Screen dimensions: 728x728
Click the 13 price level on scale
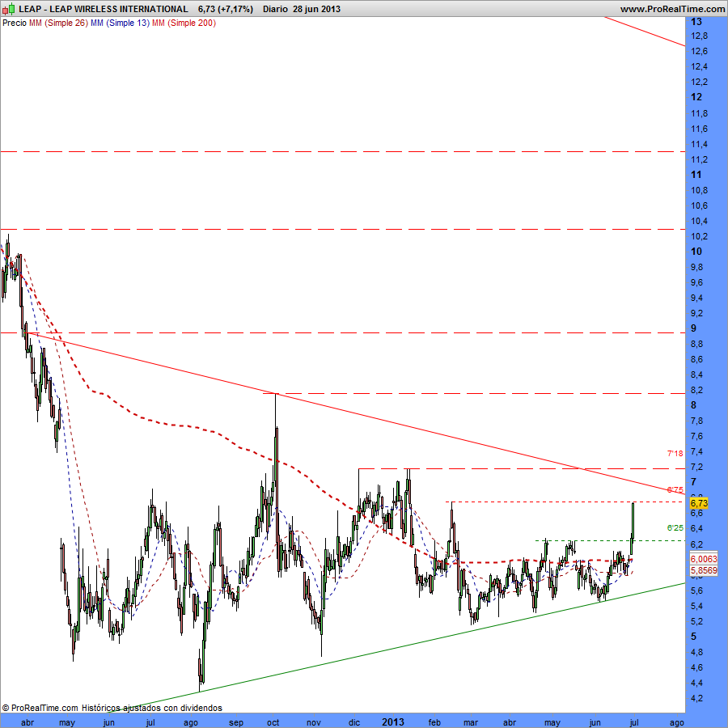pos(696,21)
